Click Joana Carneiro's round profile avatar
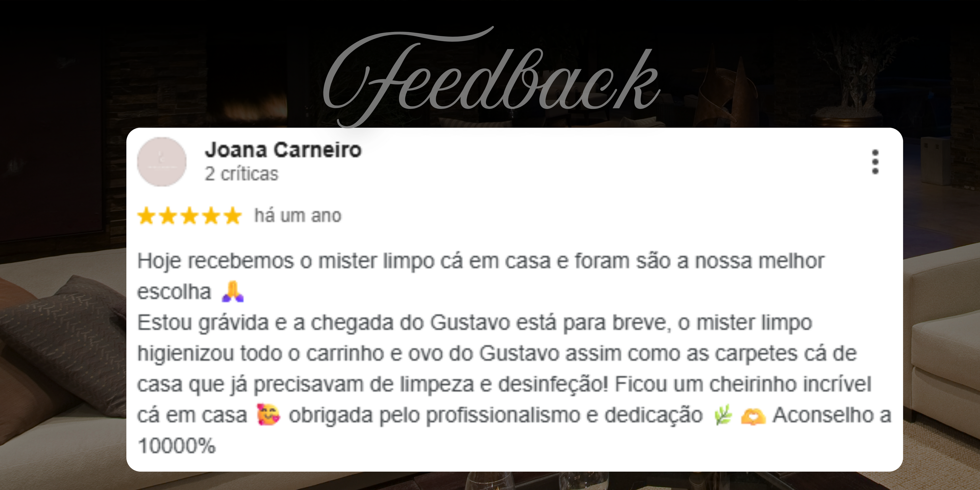 coord(162,162)
